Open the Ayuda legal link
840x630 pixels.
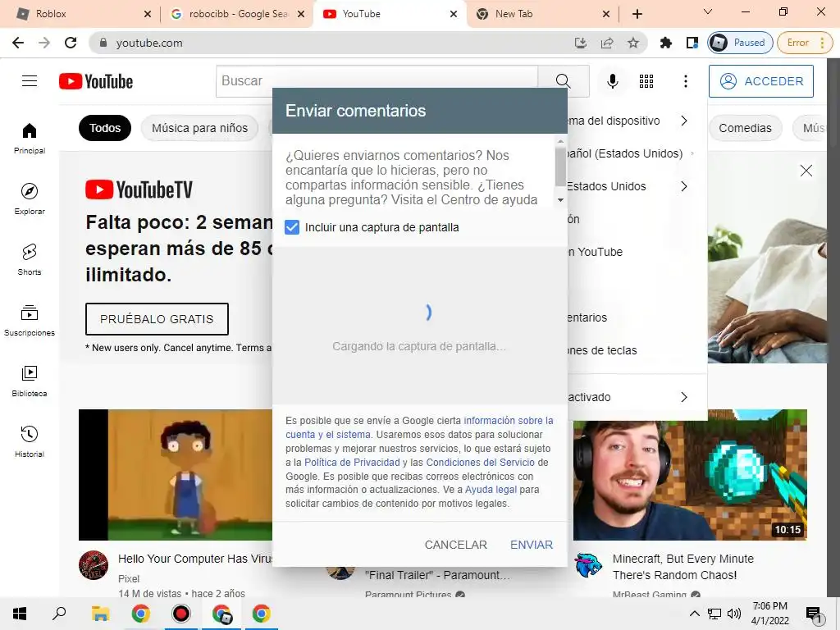coord(491,490)
